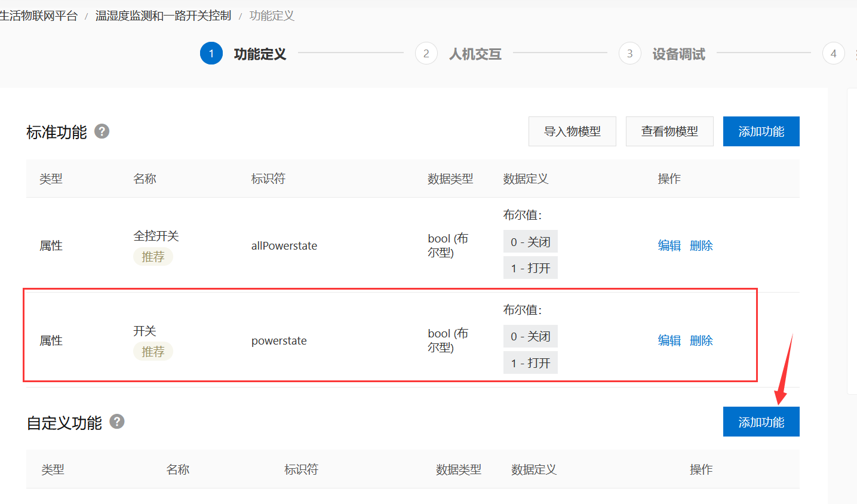857x504 pixels.
Task: Click 人机交互 step label
Action: point(475,54)
